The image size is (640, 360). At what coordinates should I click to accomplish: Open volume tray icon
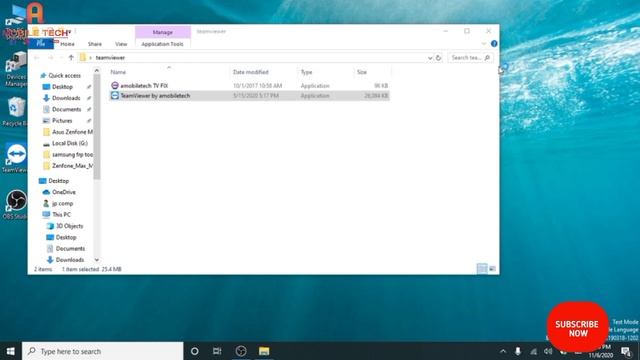[548, 351]
